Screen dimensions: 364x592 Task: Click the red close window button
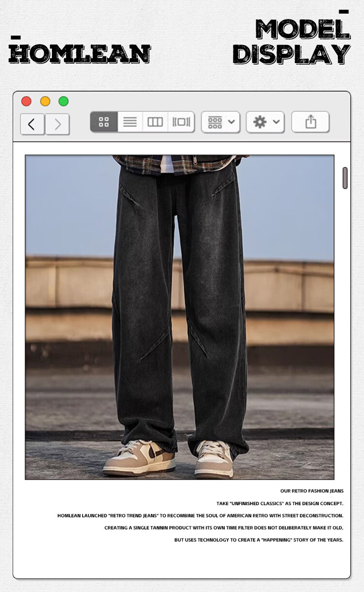tap(26, 101)
